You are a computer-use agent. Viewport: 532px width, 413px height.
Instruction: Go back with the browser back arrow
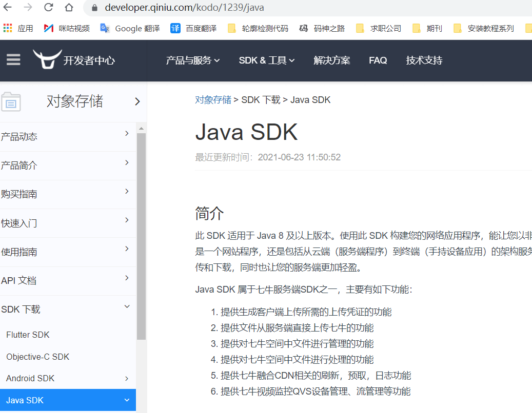pos(7,7)
